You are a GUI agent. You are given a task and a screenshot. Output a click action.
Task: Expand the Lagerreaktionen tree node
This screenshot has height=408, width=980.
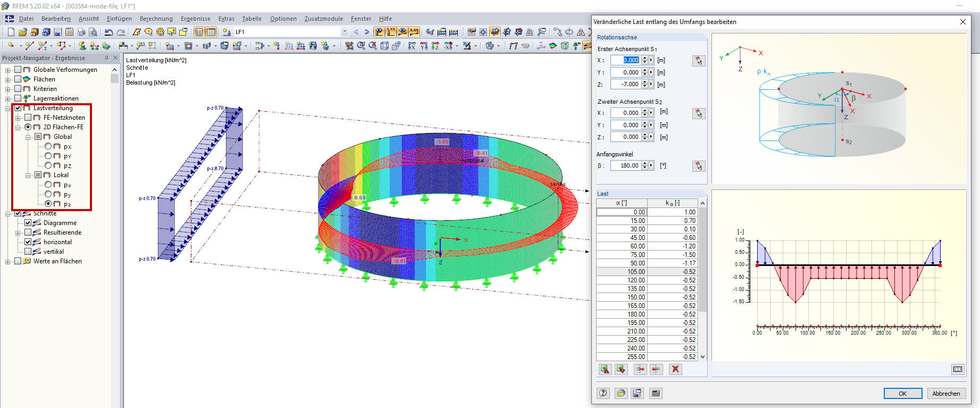point(8,98)
